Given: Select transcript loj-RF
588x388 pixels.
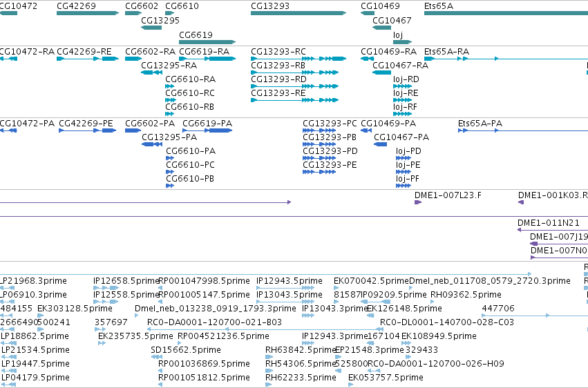Looking at the screenshot, I should [405, 107].
